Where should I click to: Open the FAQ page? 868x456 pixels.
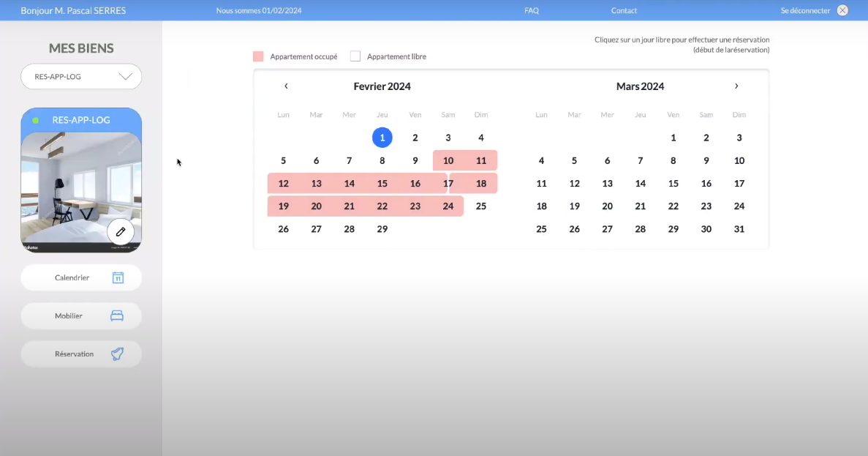[x=532, y=11]
